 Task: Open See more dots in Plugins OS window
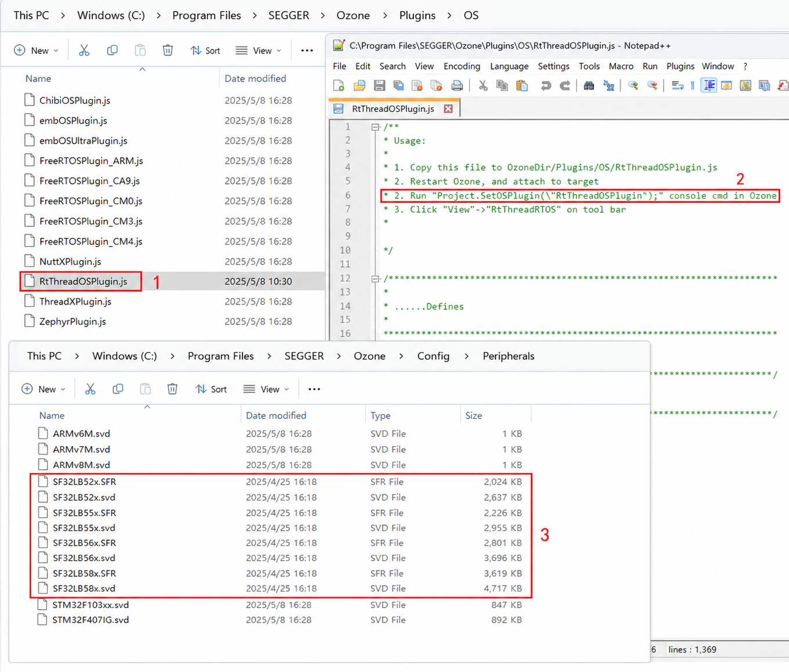(307, 50)
